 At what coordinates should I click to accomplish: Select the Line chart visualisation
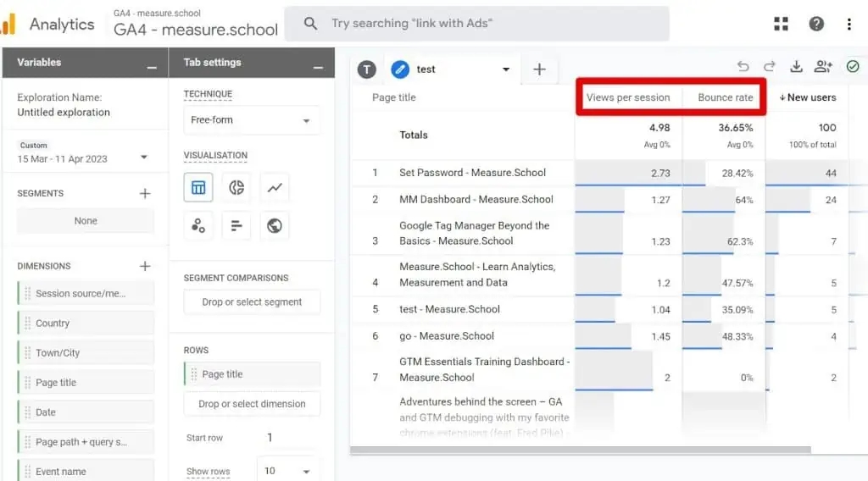pos(275,187)
